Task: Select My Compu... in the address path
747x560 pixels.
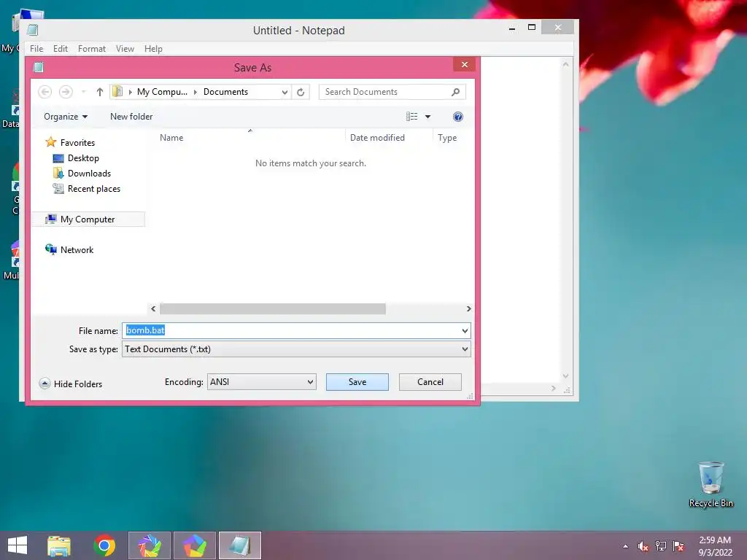Action: pos(162,92)
